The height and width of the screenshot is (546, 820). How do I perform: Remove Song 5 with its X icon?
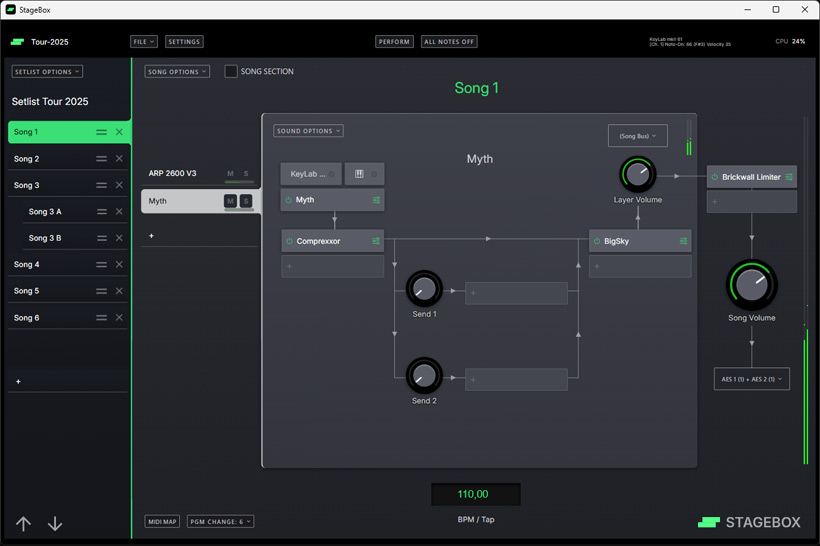coord(119,291)
